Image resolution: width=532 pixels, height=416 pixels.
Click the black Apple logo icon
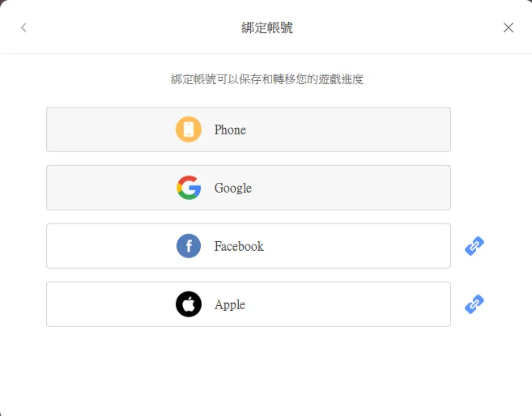tap(189, 304)
